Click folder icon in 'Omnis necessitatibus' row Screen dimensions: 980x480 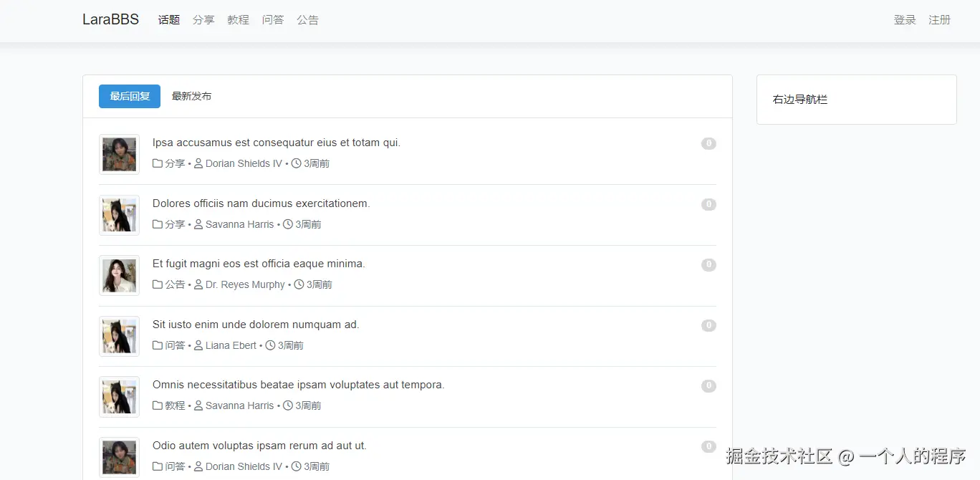click(x=158, y=405)
